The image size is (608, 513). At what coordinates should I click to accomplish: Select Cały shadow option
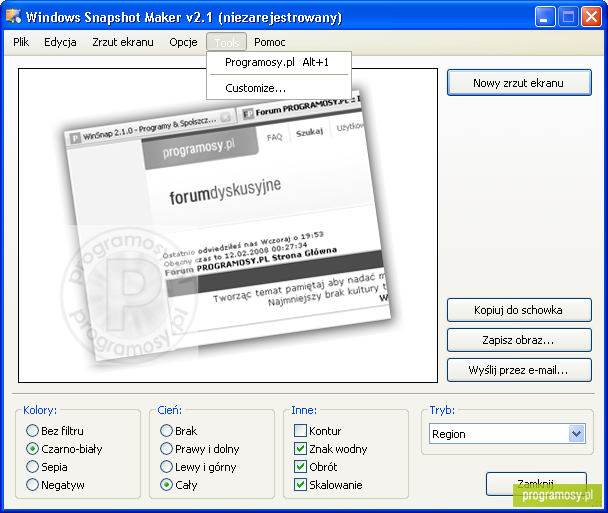(x=178, y=485)
